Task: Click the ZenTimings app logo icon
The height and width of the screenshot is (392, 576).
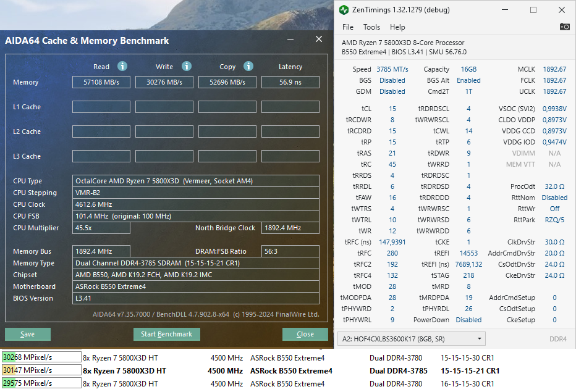Action: pos(344,10)
